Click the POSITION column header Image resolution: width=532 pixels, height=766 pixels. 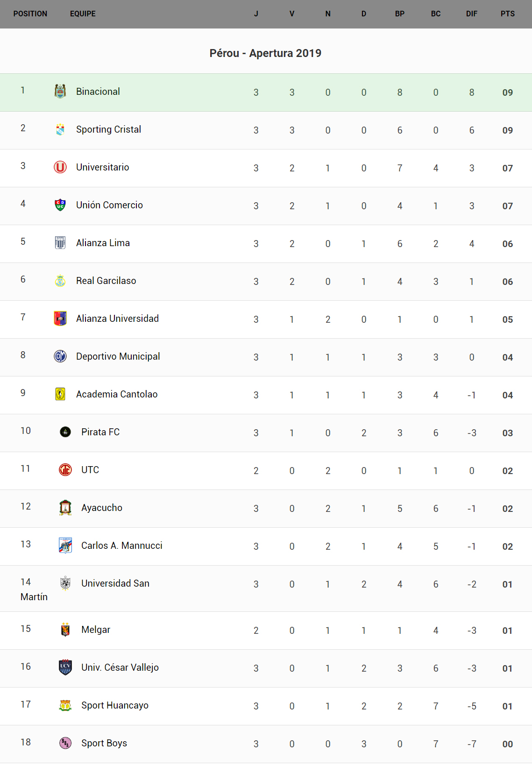[x=30, y=14]
